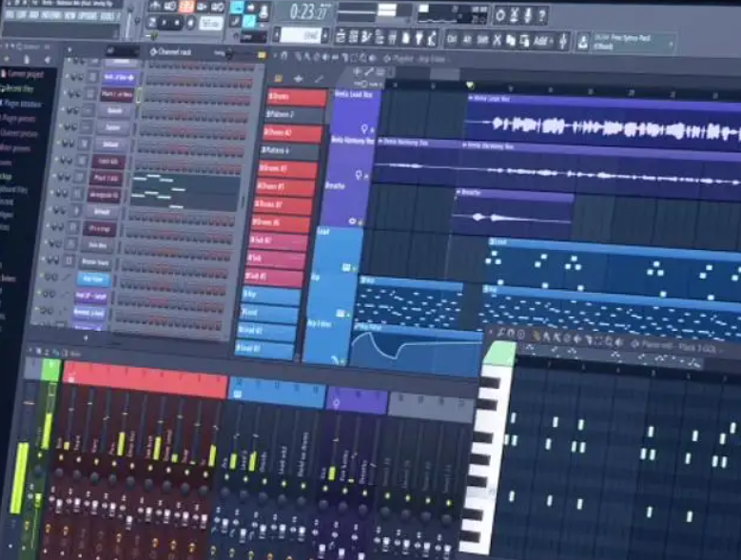Click the Stop button in transport panel
741x560 pixels.
(177, 23)
